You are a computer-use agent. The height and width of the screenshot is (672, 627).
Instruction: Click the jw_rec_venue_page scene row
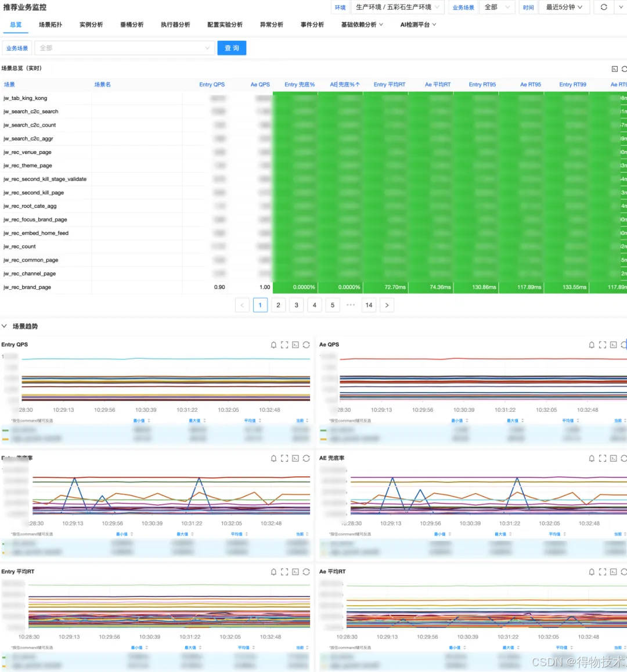[313, 152]
